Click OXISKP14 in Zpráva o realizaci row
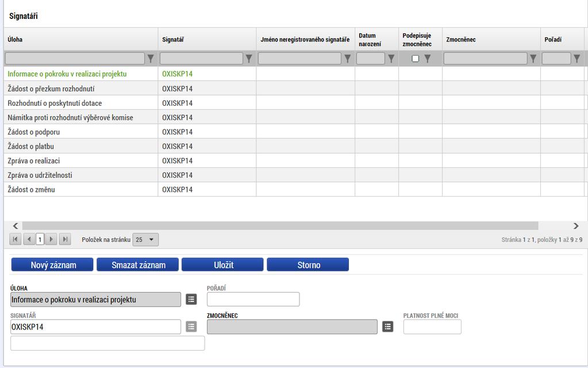Viewport: 588px width, 368px height. coord(178,161)
